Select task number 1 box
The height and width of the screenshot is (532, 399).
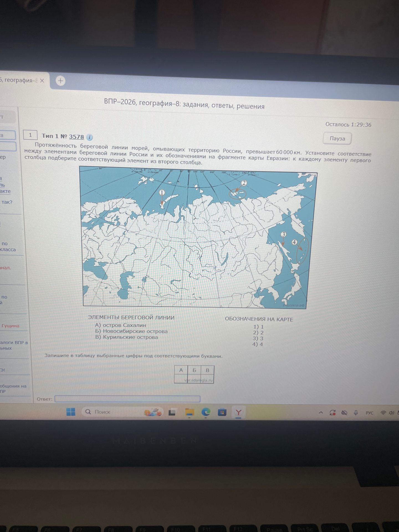pos(30,135)
